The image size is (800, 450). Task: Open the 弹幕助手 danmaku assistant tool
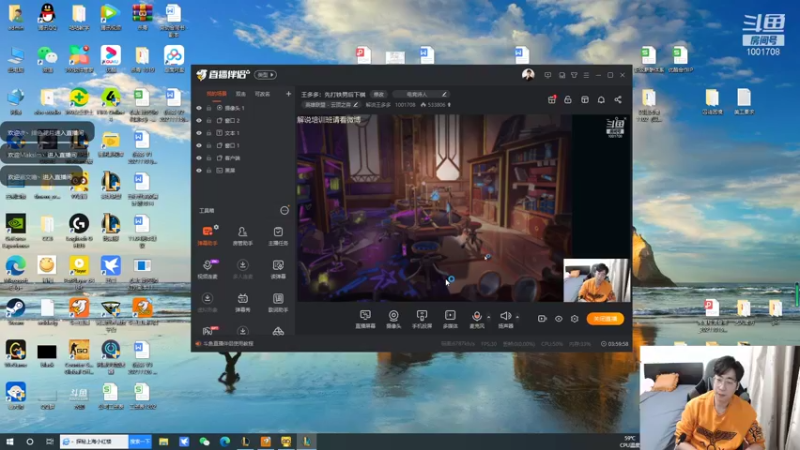point(207,236)
